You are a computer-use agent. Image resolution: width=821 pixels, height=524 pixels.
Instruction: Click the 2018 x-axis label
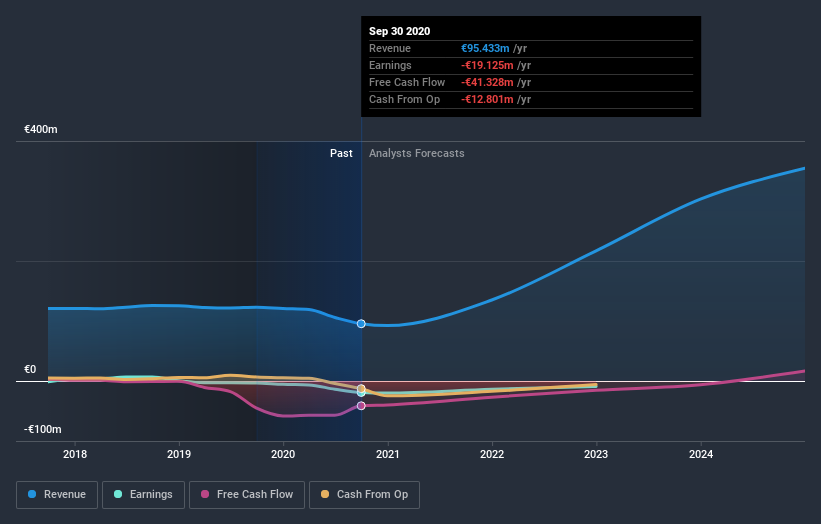pyautogui.click(x=75, y=454)
